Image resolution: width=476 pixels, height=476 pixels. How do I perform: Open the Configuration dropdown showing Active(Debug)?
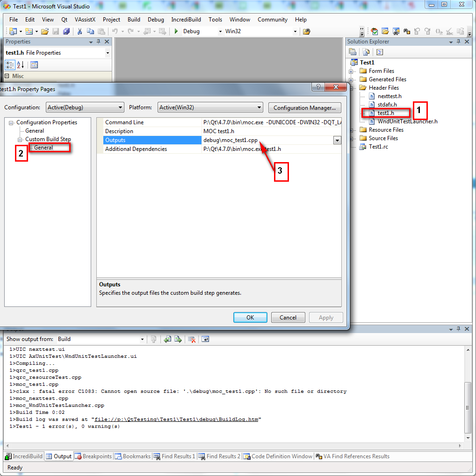85,107
